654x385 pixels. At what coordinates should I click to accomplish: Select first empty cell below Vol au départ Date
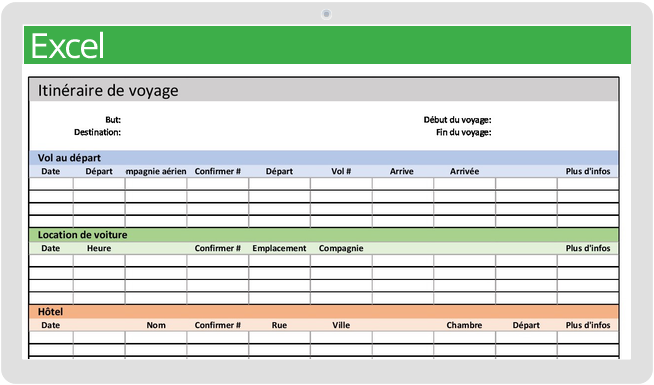point(51,184)
